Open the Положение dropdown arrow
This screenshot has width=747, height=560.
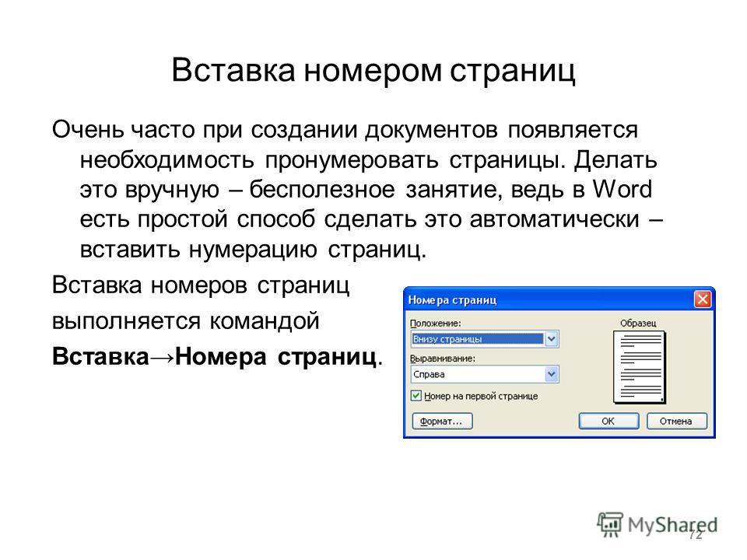pyautogui.click(x=551, y=339)
